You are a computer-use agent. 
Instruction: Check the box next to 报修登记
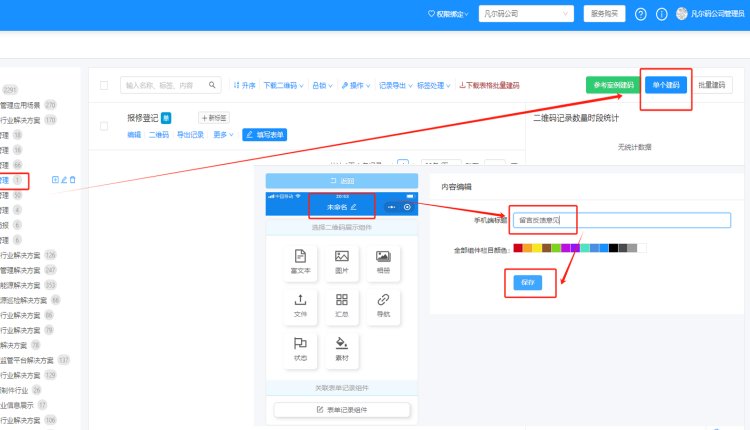pos(105,125)
